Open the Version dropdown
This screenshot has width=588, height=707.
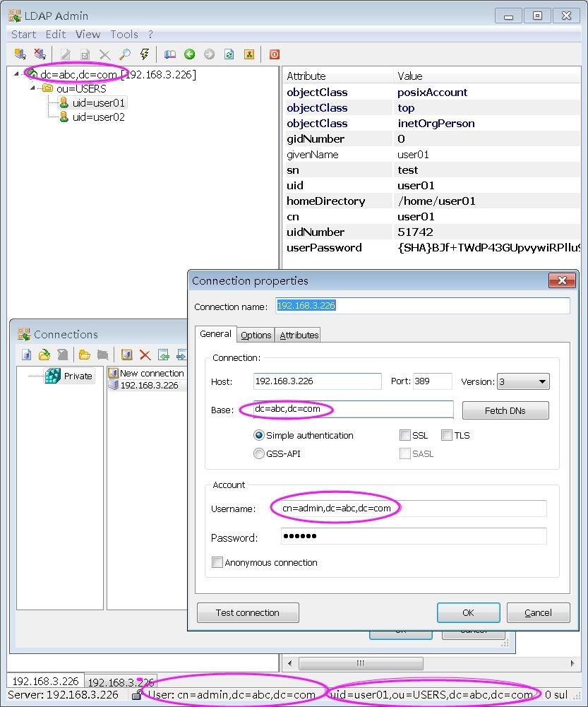point(522,382)
